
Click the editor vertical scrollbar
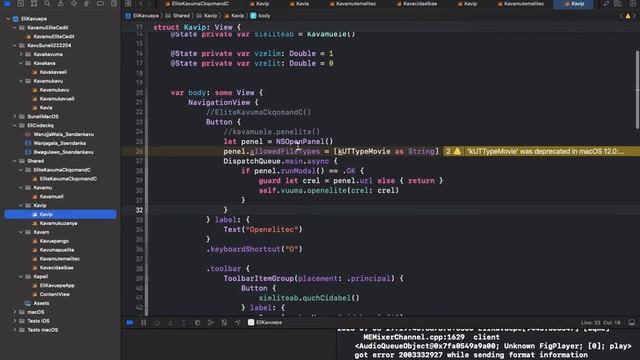pyautogui.click(x=638, y=90)
